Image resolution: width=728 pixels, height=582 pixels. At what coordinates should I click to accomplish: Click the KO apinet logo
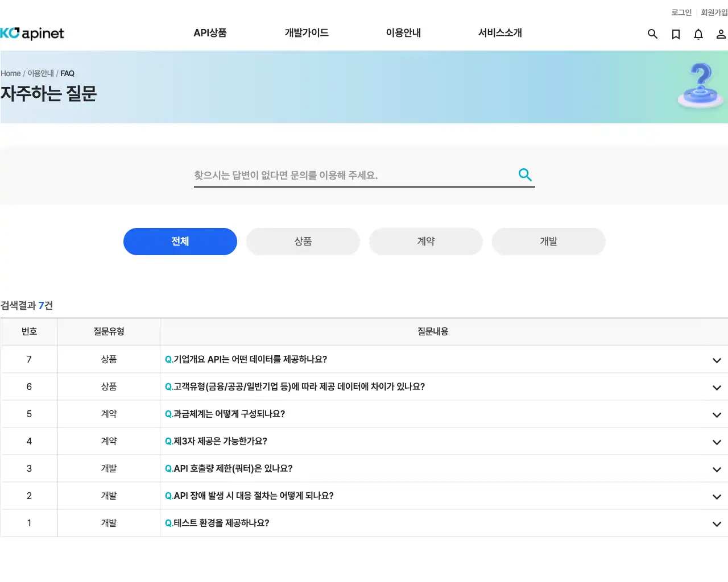32,33
